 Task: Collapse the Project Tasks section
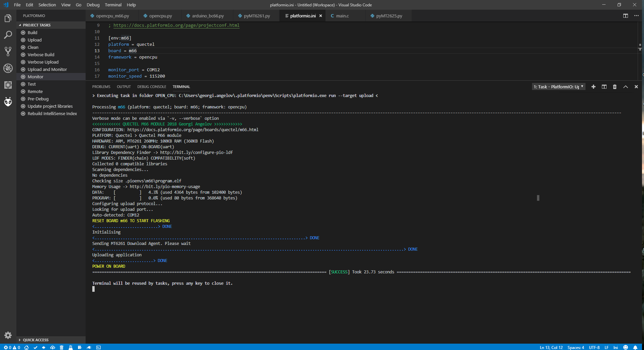click(51, 25)
